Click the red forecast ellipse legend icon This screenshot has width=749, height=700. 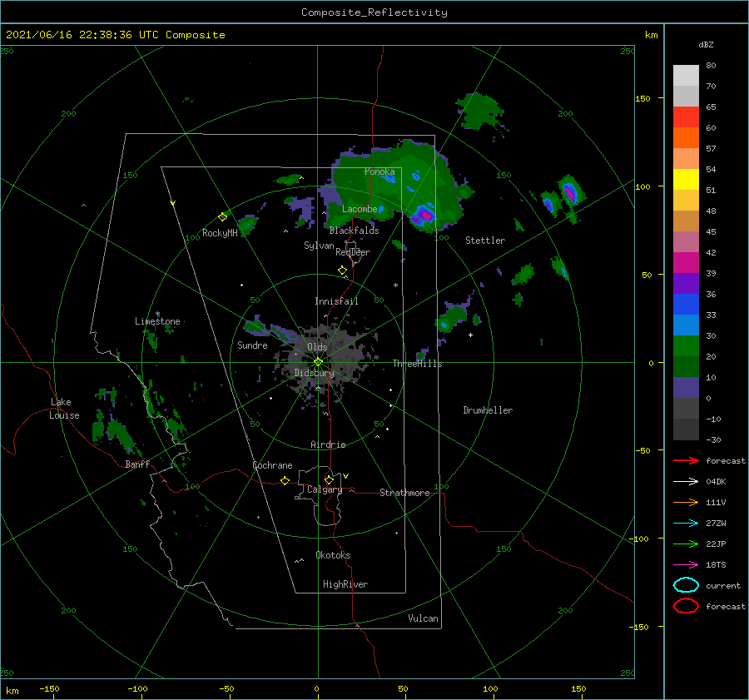[x=686, y=606]
